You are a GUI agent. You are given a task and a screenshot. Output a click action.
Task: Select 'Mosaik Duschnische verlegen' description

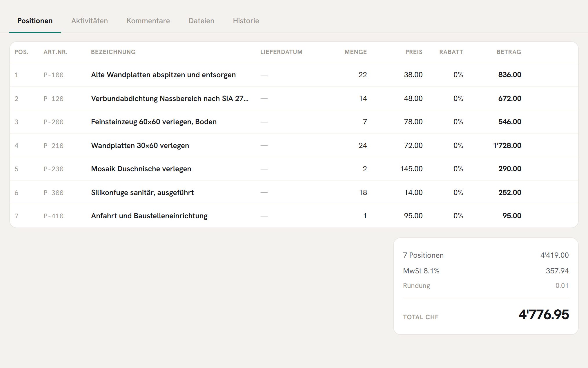coord(141,169)
